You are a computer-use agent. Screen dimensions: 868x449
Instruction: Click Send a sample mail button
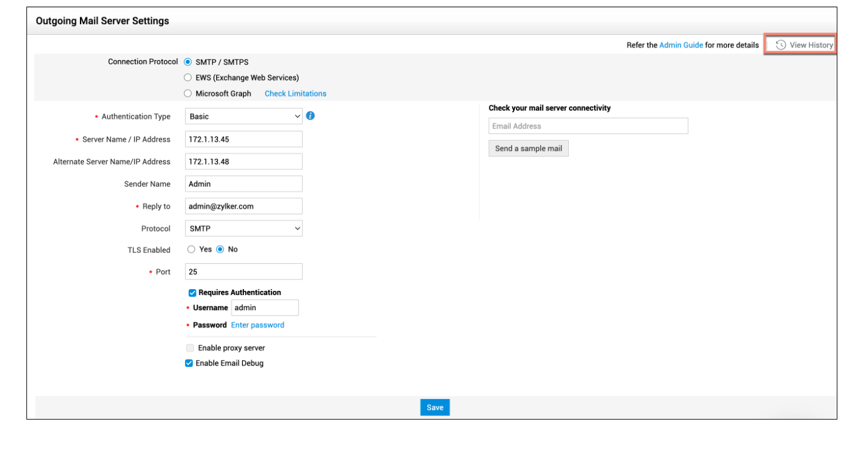528,148
